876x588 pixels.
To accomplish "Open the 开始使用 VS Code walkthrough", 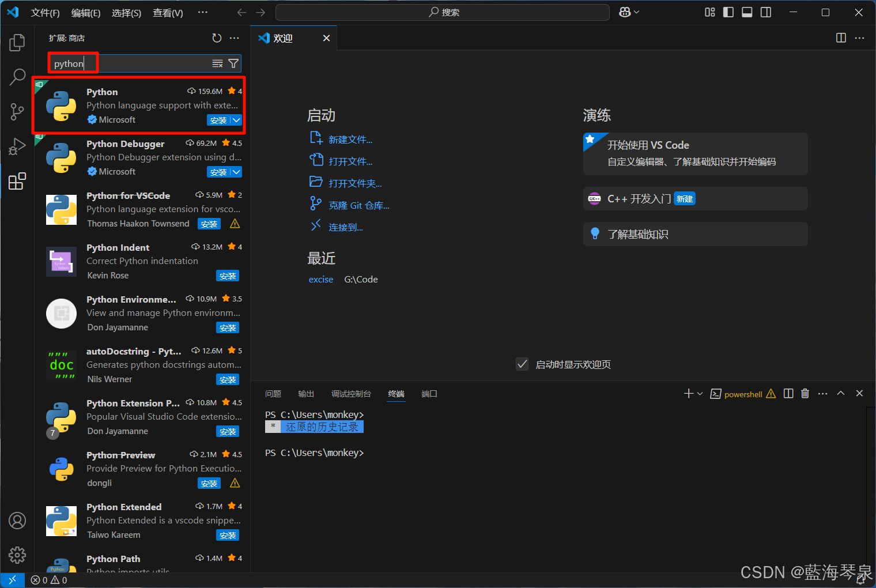I will [x=695, y=154].
